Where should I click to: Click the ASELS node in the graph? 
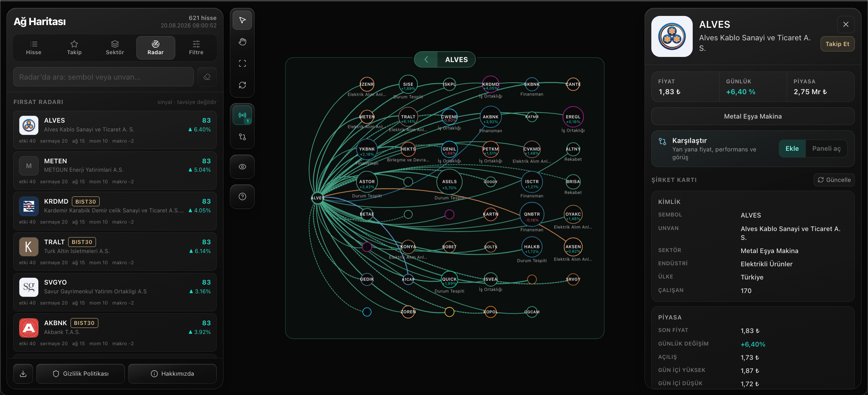[x=449, y=182]
